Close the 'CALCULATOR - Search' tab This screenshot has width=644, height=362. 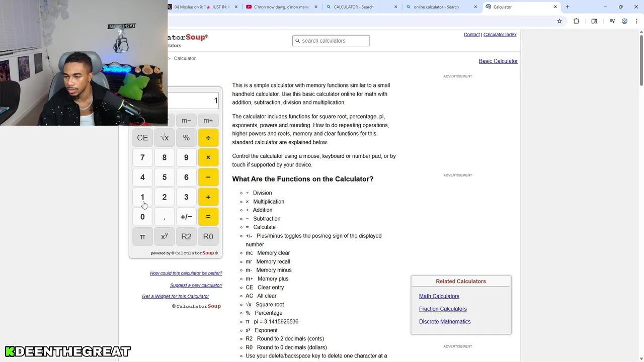[395, 7]
